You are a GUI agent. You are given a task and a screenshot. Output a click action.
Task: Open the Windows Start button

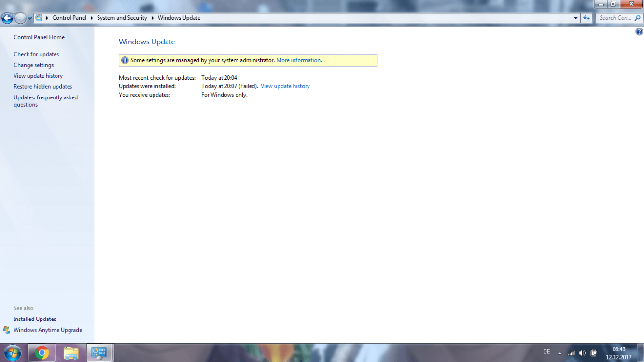click(x=13, y=353)
